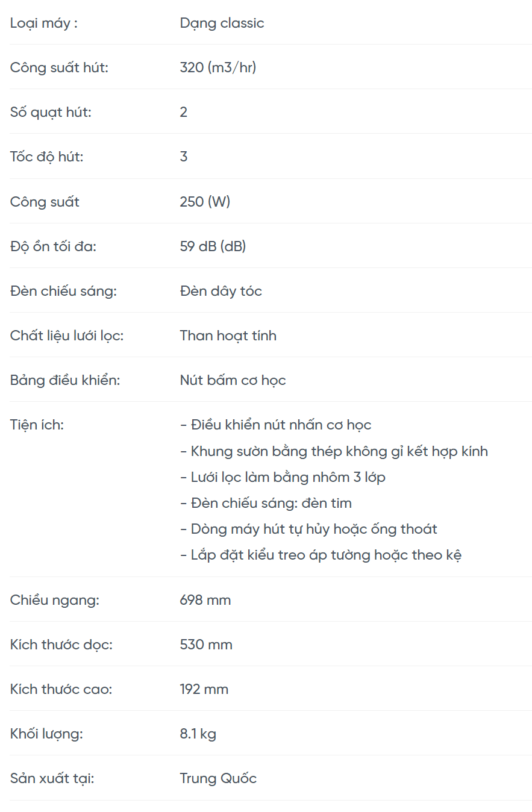Select the '250 (W)' power value
Viewport: 532px width, 812px height.
pyautogui.click(x=205, y=202)
